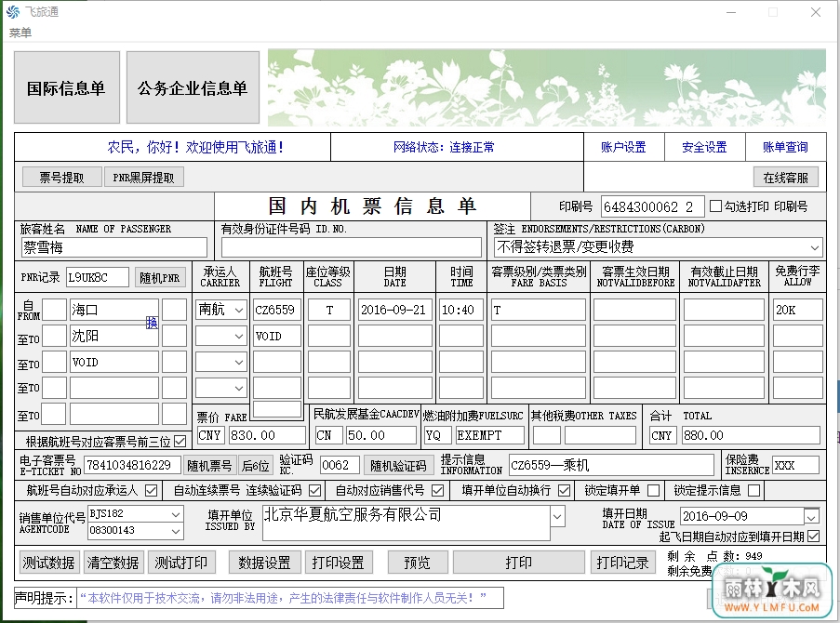Click the 随机票号 button
This screenshot has width=840, height=623.
click(x=209, y=466)
